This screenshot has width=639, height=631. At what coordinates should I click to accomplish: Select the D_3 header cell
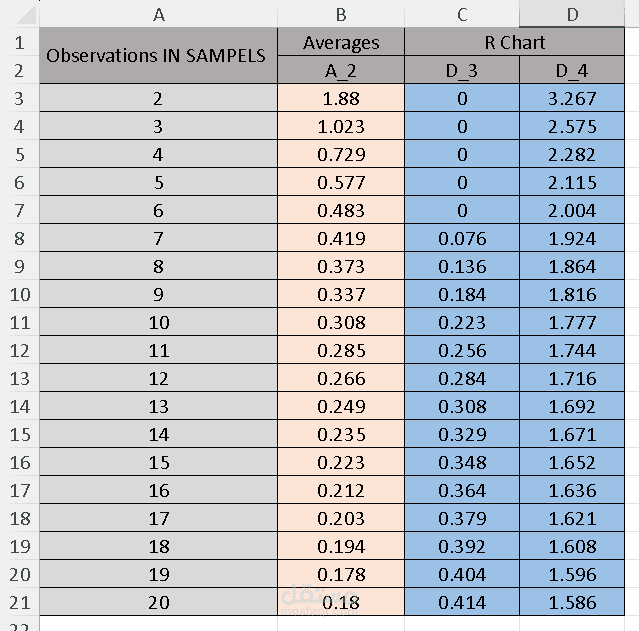(x=462, y=70)
